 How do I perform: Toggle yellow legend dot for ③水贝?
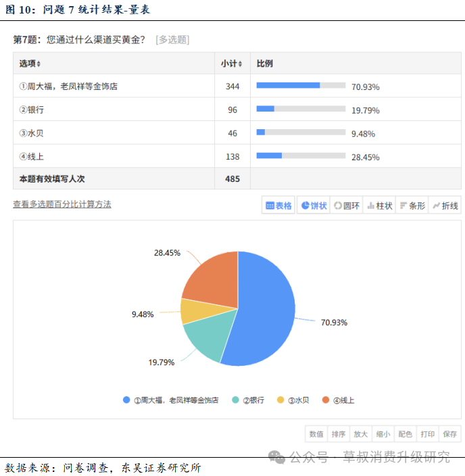coord(280,400)
